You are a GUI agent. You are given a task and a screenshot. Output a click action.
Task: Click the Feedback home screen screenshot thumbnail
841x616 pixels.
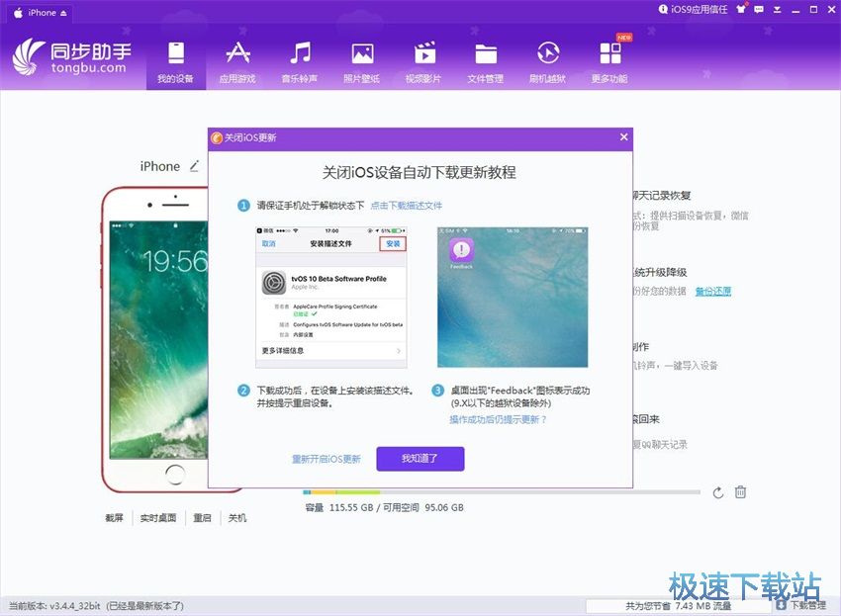tap(513, 297)
